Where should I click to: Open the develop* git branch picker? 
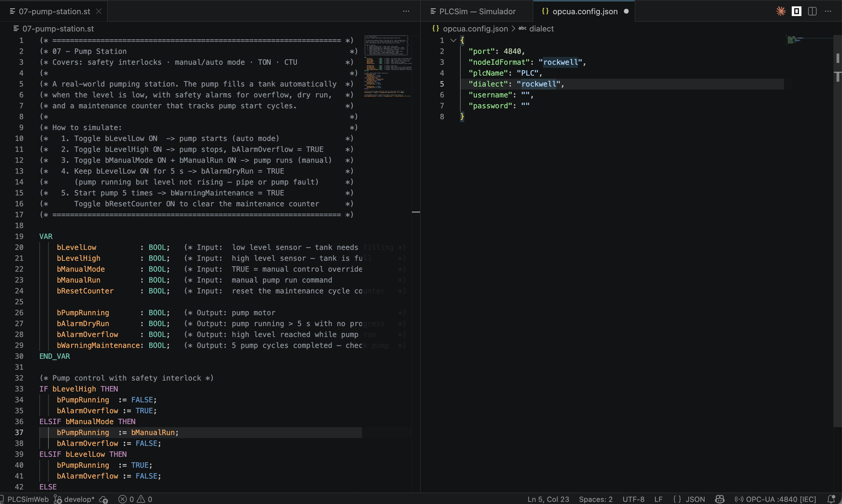[74, 499]
